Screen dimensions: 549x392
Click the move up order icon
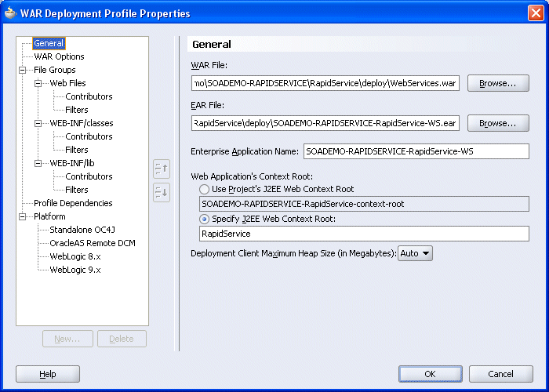pos(162,169)
